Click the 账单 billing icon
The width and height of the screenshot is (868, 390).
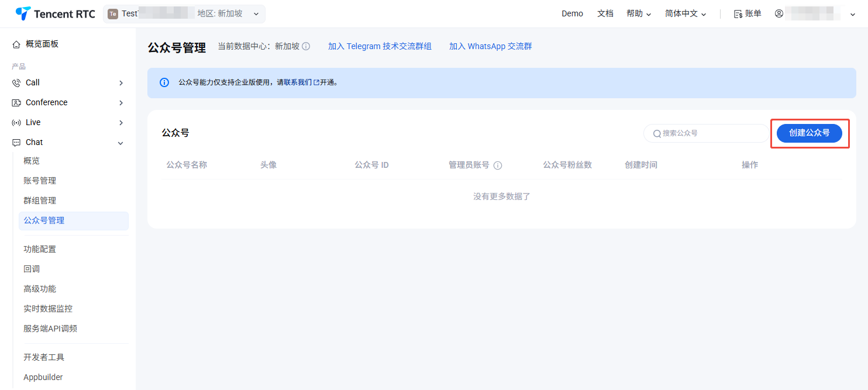point(738,14)
